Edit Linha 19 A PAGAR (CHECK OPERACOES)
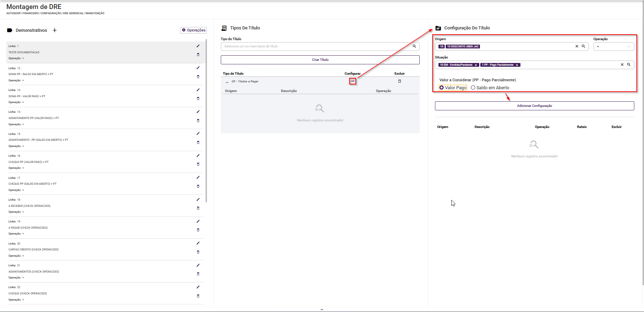This screenshot has width=644, height=312. point(198,221)
